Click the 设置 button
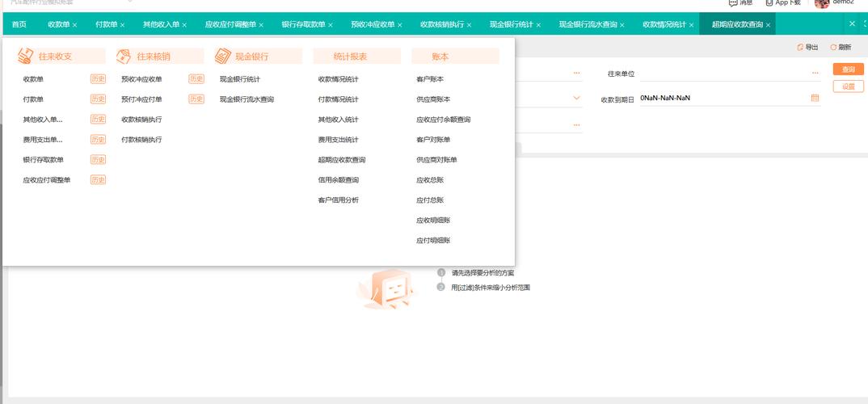Viewport: 868px width, 404px height. click(848, 86)
